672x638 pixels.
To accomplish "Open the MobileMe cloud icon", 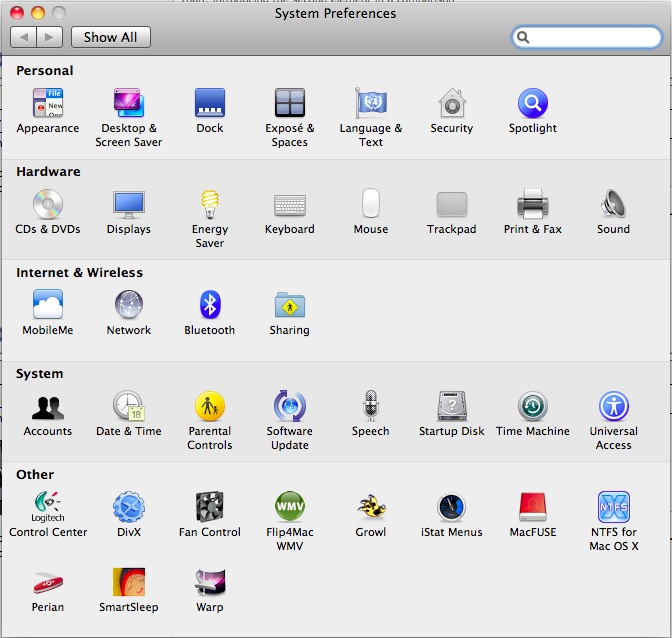I will pyautogui.click(x=48, y=306).
